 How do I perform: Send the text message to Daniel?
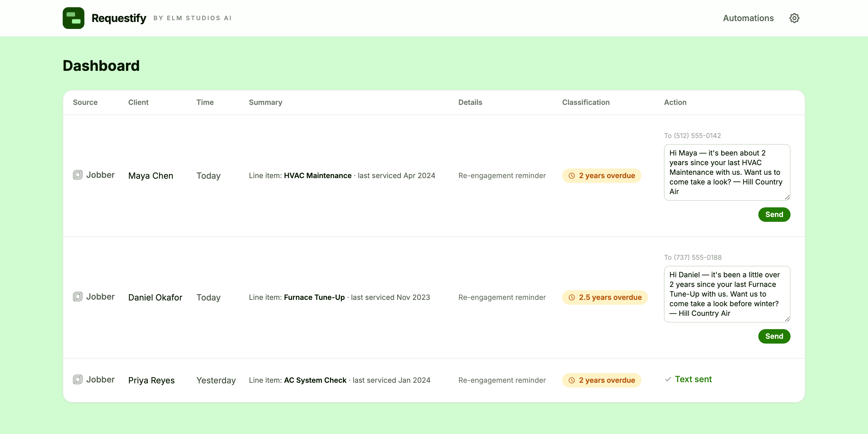[774, 336]
